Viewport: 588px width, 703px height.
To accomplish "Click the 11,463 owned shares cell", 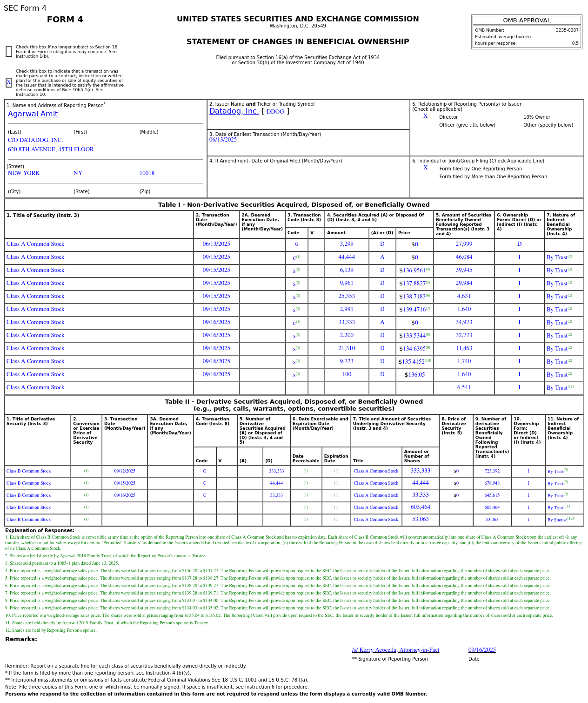I will pos(464,348).
